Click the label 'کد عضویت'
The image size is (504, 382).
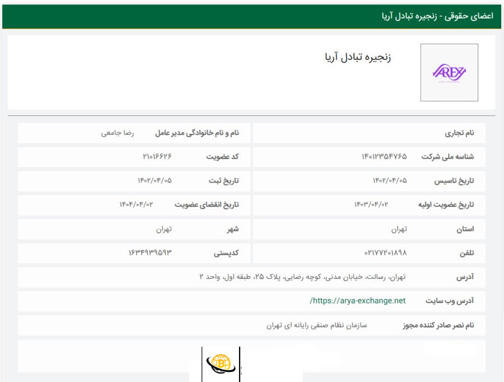tap(222, 157)
